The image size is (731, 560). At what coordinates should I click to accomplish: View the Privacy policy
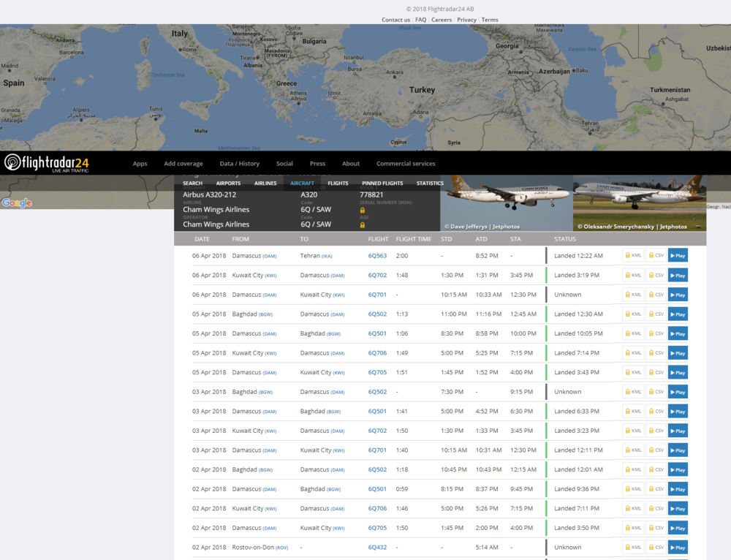pos(466,19)
